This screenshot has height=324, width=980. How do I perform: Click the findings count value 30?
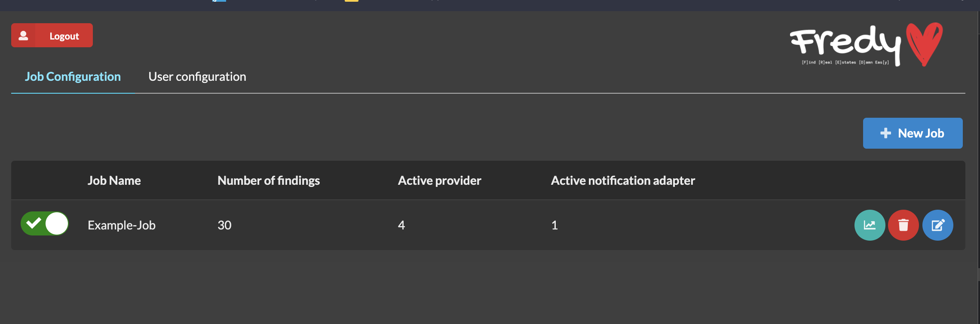click(224, 225)
